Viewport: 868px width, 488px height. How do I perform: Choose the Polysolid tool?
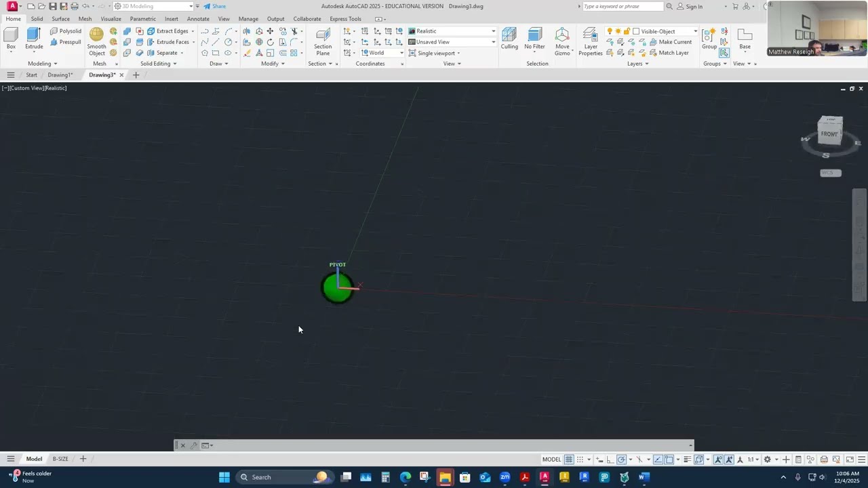pyautogui.click(x=65, y=31)
